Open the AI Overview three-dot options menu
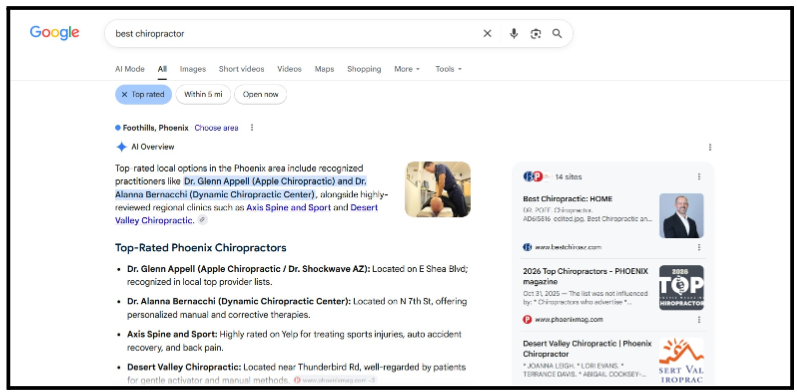 (x=710, y=147)
